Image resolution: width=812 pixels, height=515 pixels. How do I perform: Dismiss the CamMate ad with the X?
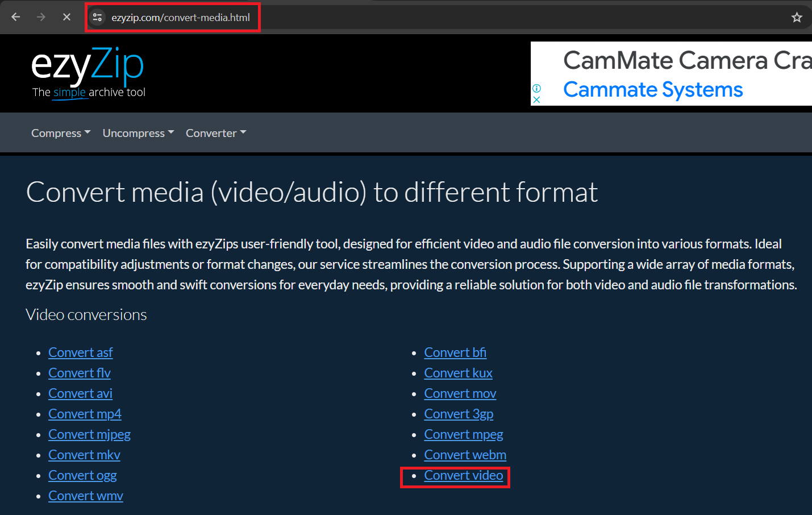click(536, 99)
